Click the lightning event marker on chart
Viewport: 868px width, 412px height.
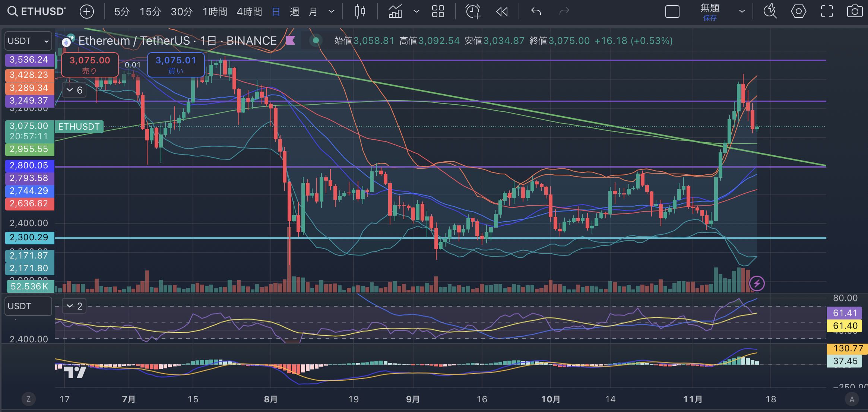point(757,284)
